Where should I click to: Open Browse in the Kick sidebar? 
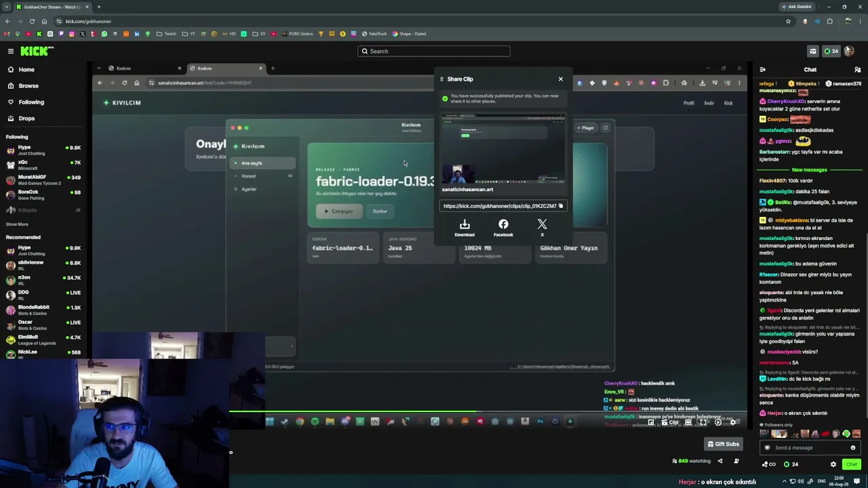(x=43, y=85)
